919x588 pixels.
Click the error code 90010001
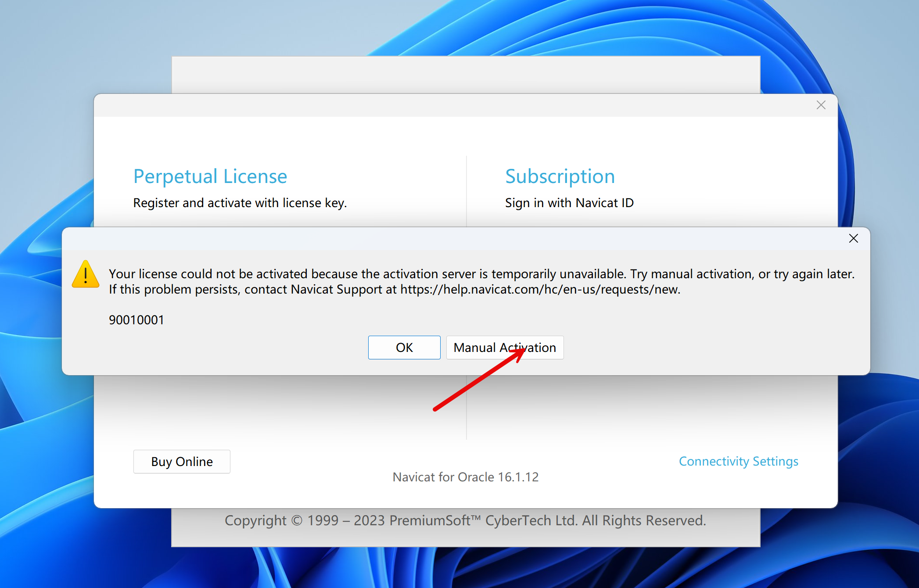tap(136, 320)
